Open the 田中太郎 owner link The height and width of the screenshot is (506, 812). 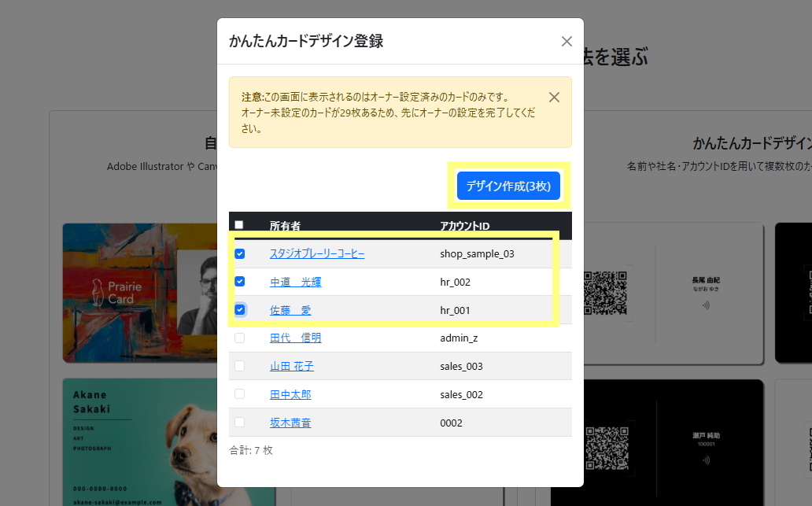click(x=290, y=395)
